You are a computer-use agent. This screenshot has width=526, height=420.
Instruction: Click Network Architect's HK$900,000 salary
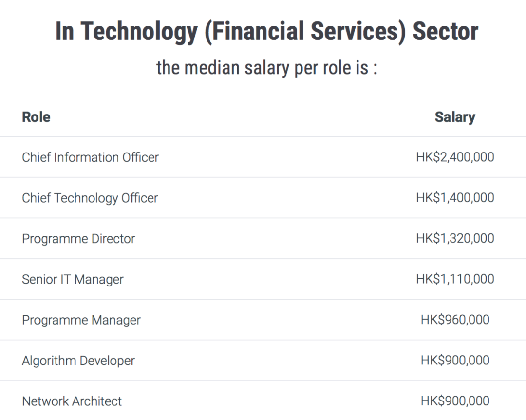455,401
